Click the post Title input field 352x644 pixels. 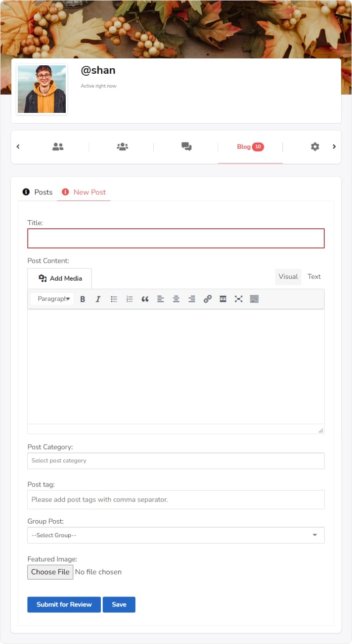(x=176, y=238)
